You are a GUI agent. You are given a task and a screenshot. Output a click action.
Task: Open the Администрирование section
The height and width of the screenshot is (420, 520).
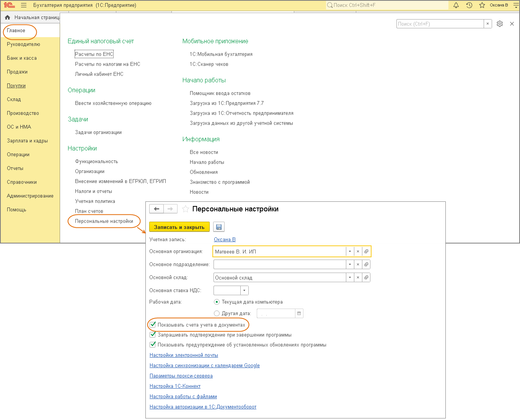coord(30,196)
